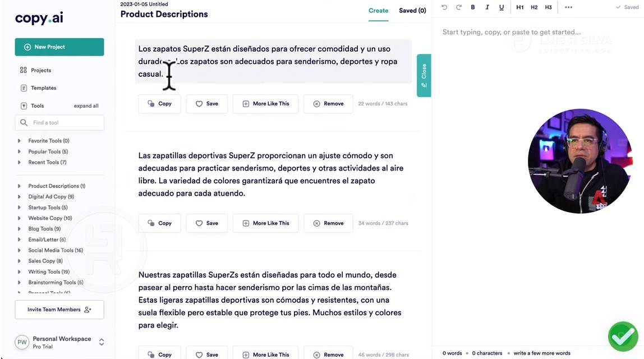Click the third result text Nuestras zapatillas SuperZs
This screenshot has width=644, height=359.
(x=270, y=300)
